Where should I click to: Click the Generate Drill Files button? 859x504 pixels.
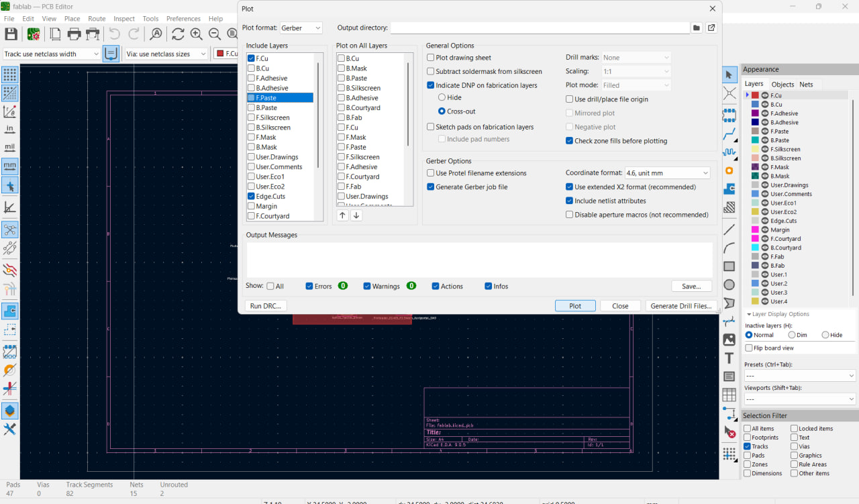[x=680, y=306]
